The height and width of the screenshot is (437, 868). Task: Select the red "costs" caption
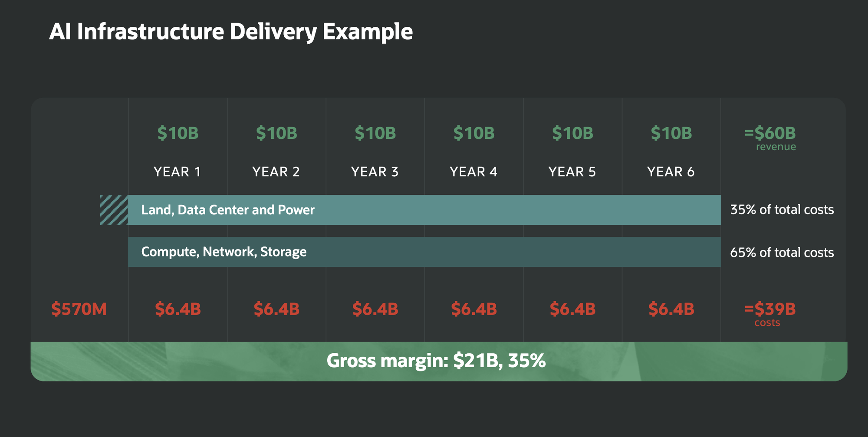[x=767, y=323]
